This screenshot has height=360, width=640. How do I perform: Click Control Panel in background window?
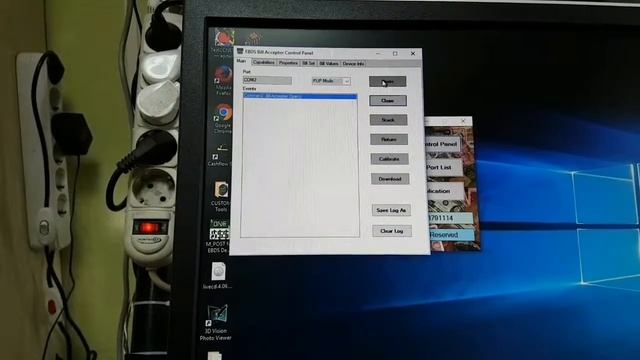coord(442,144)
